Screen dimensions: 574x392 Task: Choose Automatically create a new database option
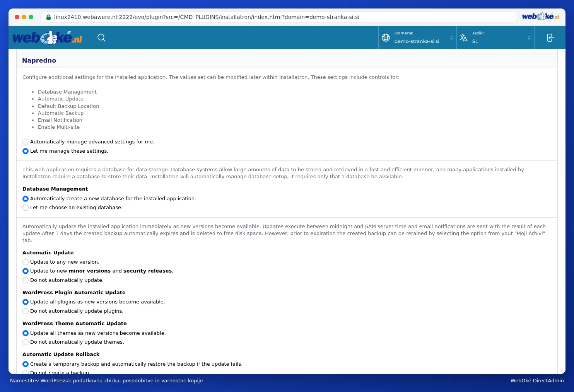[x=26, y=199]
